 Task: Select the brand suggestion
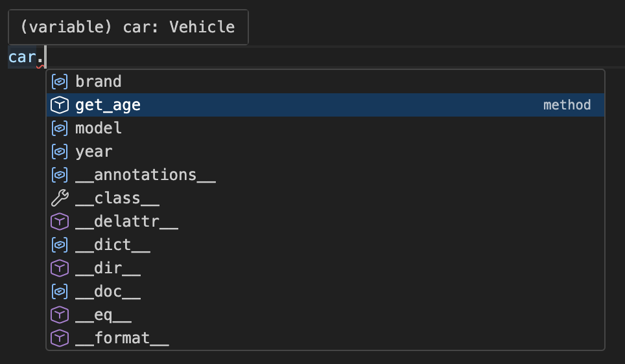tap(99, 82)
